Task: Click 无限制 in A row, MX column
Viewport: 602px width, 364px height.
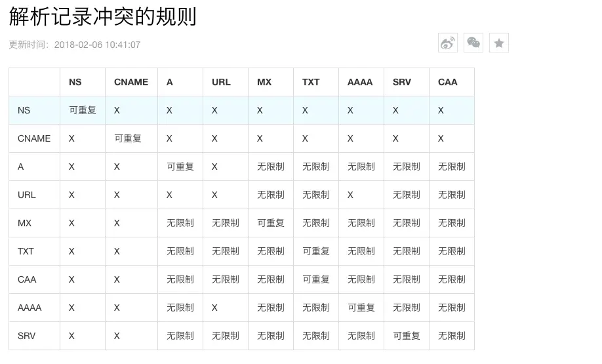Action: pyautogui.click(x=271, y=167)
